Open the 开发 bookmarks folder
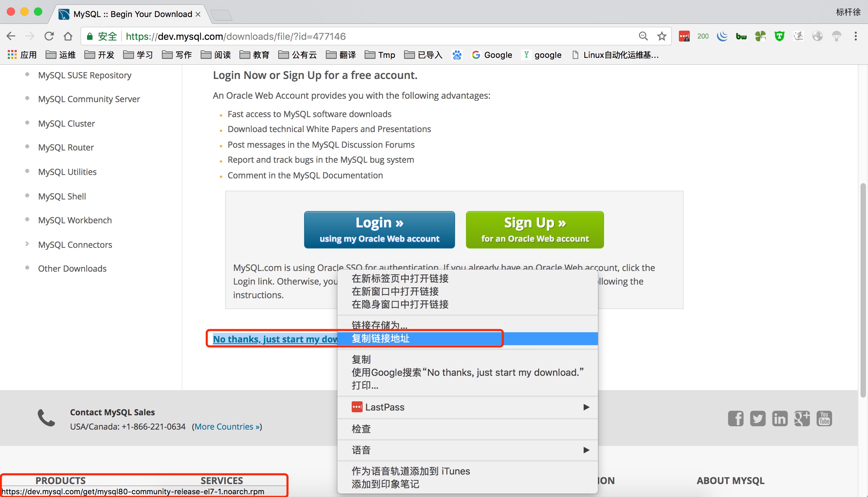Image resolution: width=868 pixels, height=497 pixels. tap(99, 54)
